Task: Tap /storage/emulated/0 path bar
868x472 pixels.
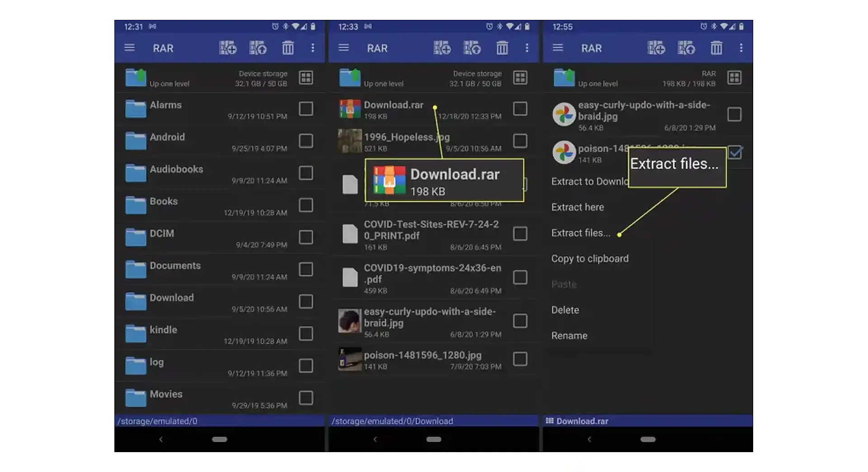Action: click(x=219, y=421)
